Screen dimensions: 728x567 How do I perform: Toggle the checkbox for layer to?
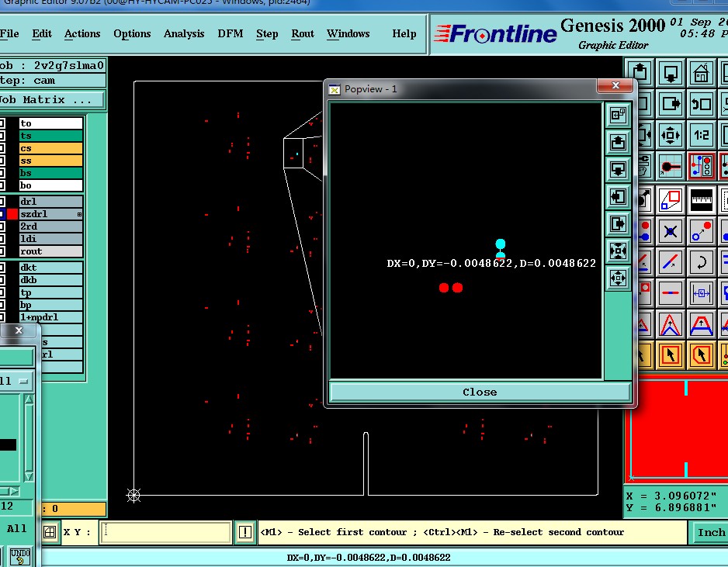pos(2,123)
